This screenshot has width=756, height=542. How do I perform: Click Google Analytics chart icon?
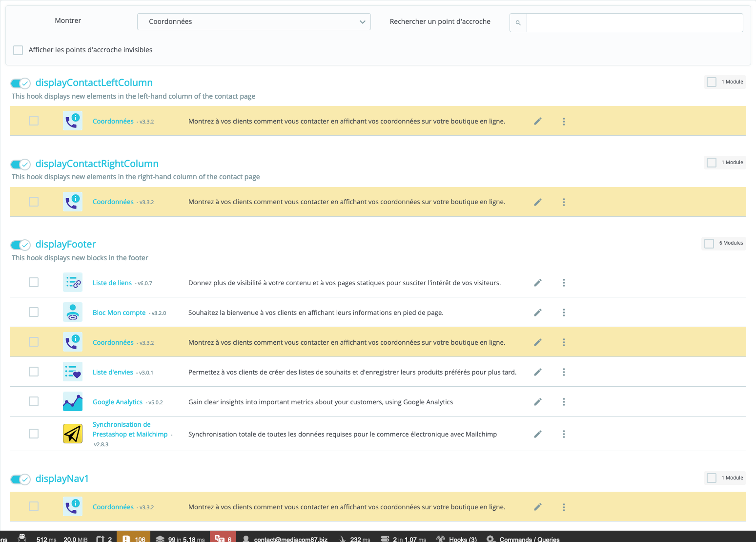click(73, 401)
